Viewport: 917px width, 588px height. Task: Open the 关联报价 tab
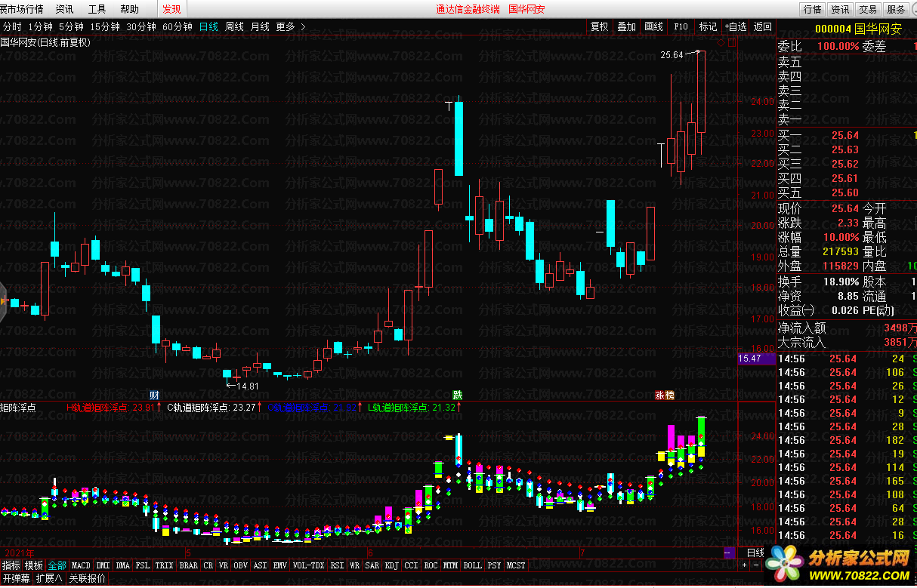[x=87, y=579]
